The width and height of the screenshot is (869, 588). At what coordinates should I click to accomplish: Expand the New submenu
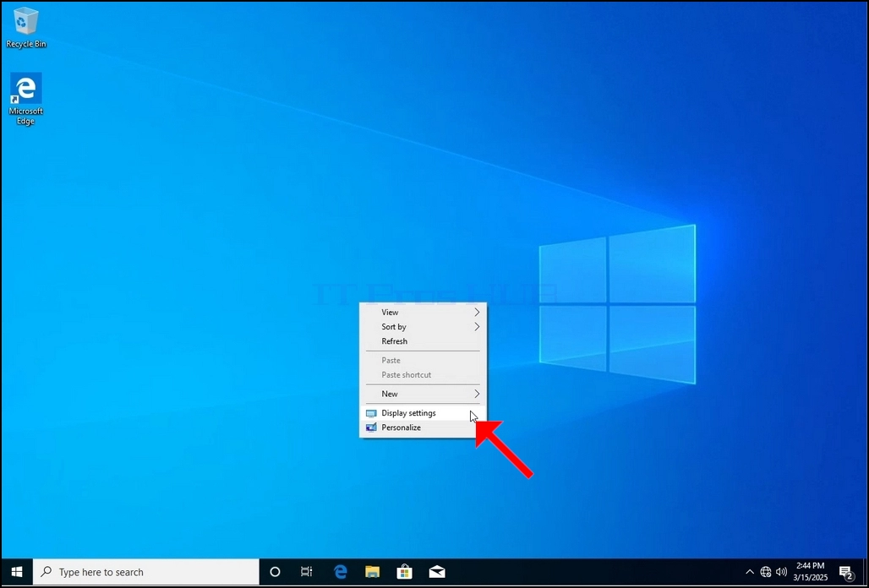pos(423,394)
